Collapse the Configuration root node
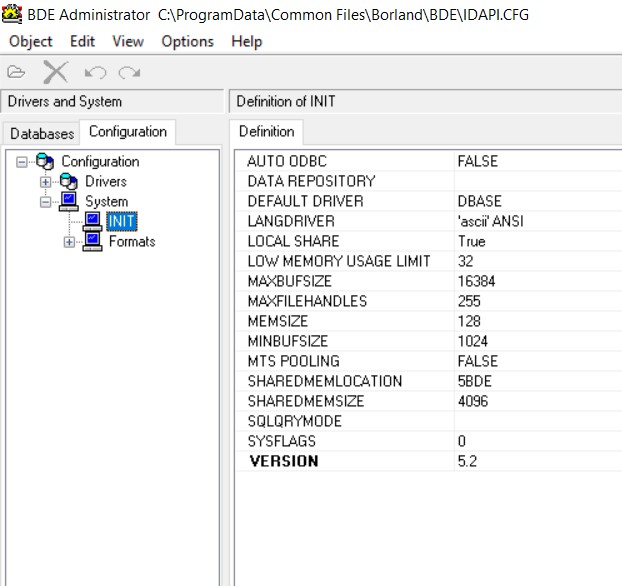Viewport: 622px width, 586px height. [21, 162]
